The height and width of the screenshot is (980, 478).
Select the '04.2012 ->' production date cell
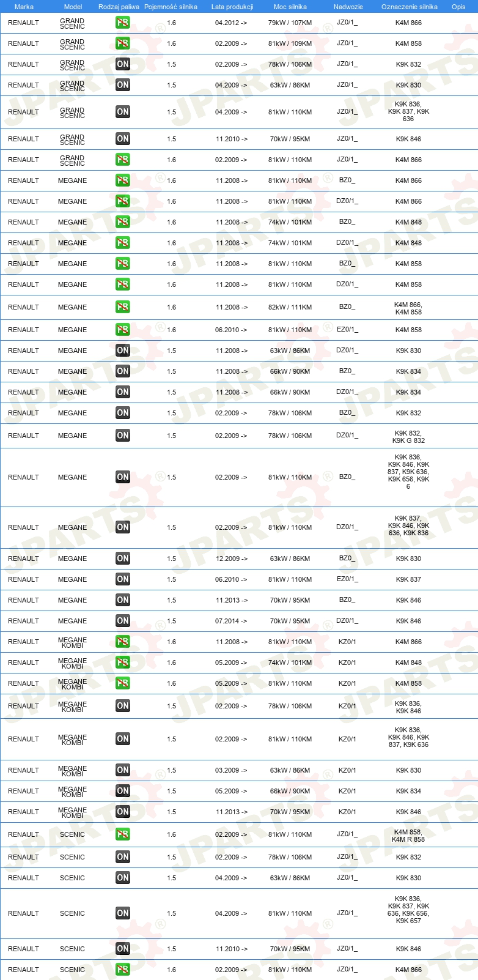tap(231, 23)
